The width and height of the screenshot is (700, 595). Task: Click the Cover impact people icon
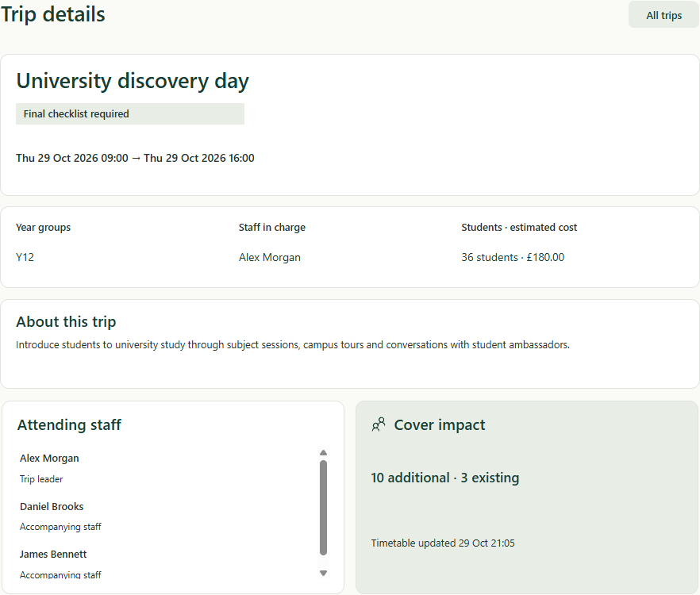[x=378, y=424]
